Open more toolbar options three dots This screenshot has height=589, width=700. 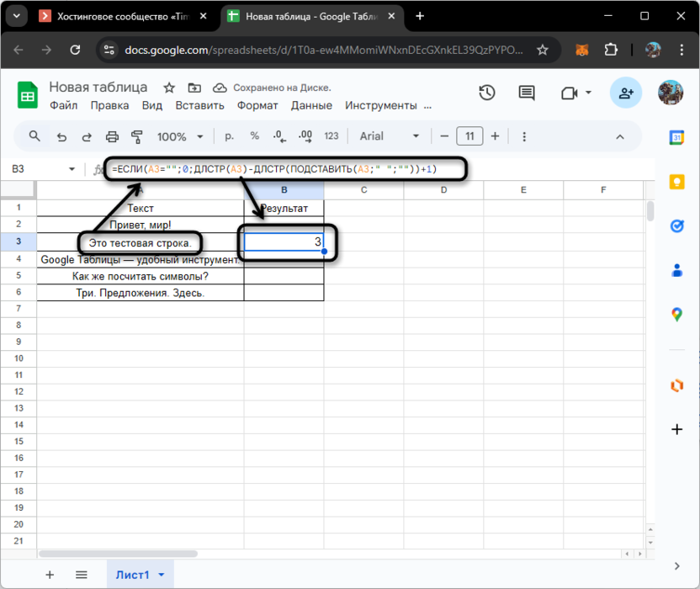click(x=524, y=136)
